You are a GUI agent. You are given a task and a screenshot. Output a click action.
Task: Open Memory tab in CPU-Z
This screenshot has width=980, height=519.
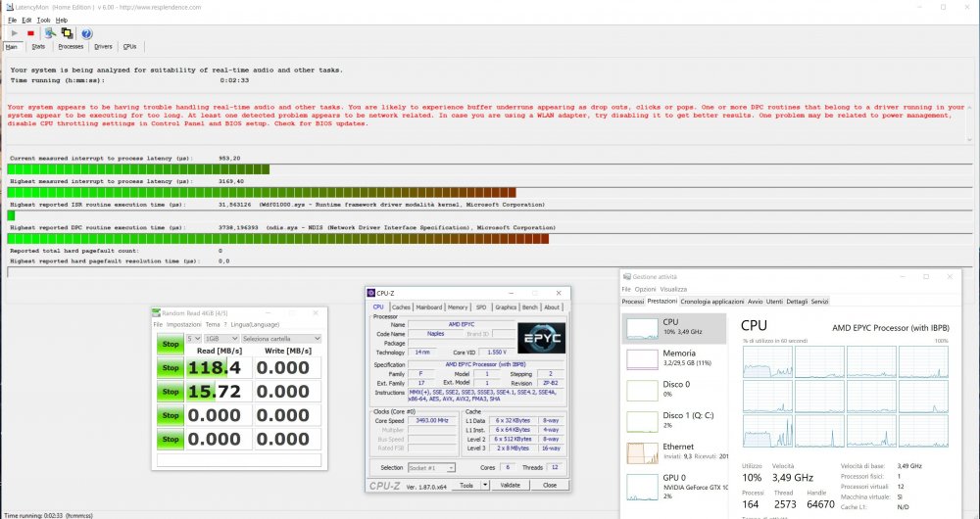[458, 307]
